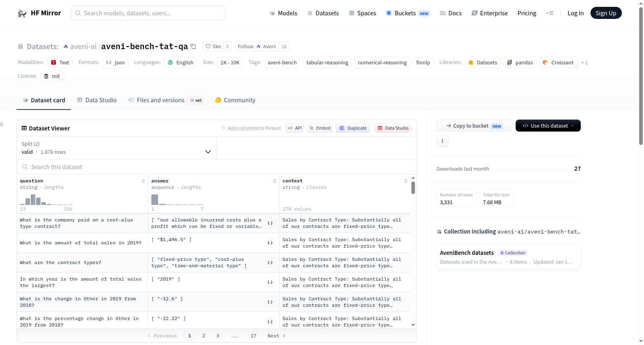The height and width of the screenshot is (345, 644).
Task: Open the more navigation menu icon
Action: click(549, 13)
